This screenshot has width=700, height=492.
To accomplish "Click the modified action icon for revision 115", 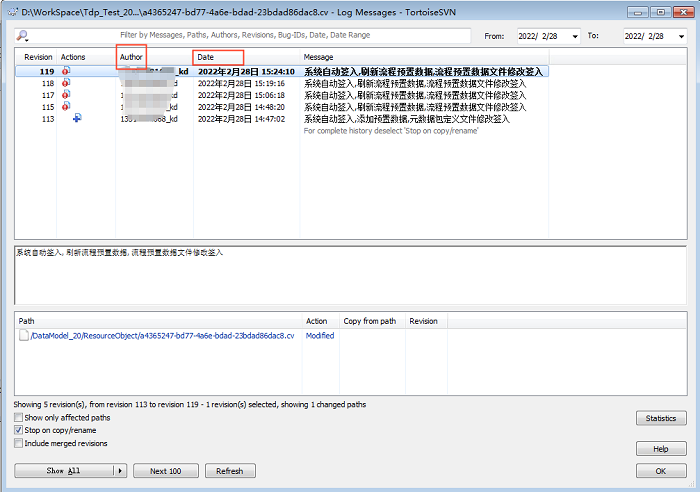I will coord(66,107).
